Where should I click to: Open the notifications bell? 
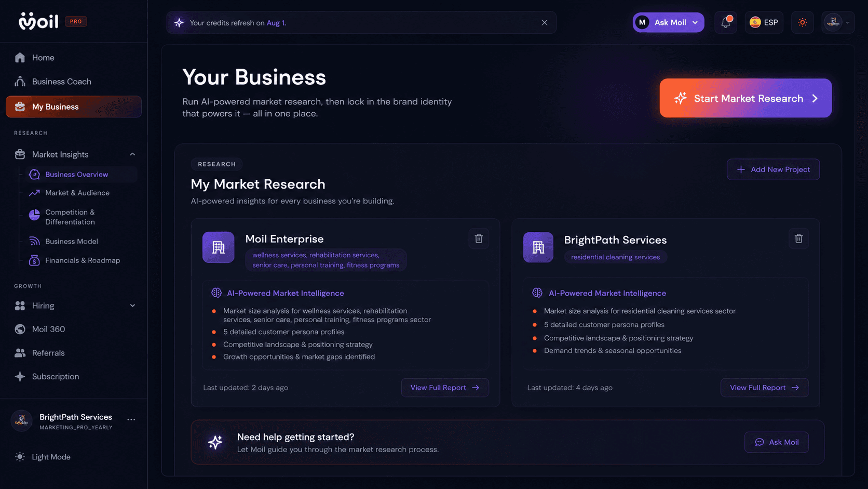(x=726, y=22)
